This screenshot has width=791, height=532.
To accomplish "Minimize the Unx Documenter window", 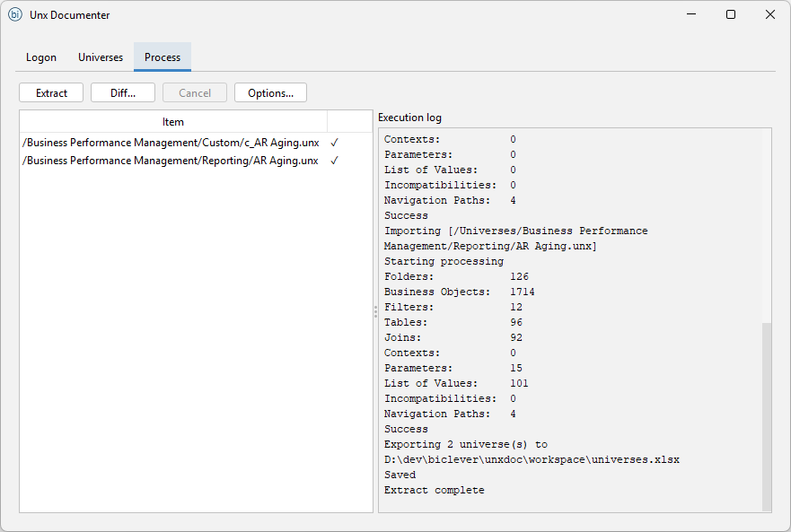I will pos(691,14).
